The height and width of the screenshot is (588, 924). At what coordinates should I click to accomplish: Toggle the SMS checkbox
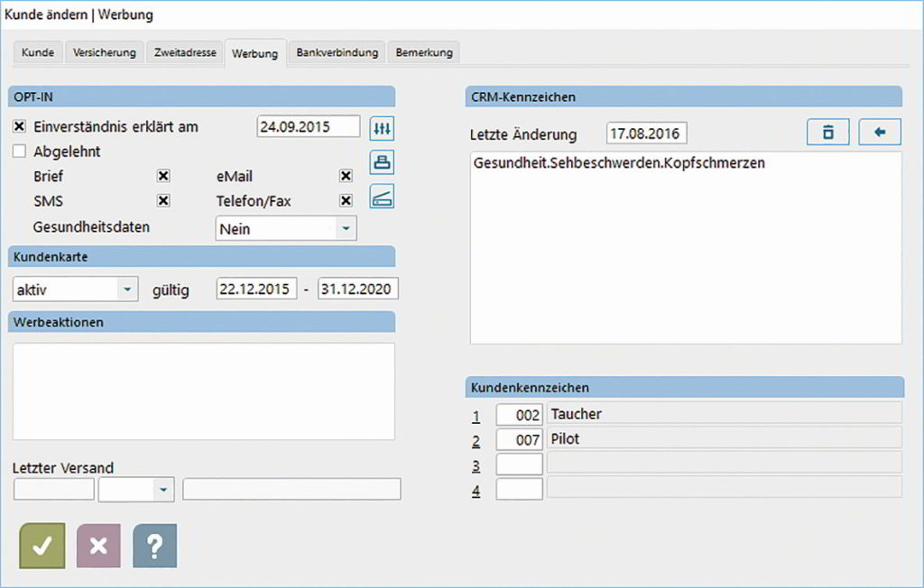pyautogui.click(x=163, y=201)
